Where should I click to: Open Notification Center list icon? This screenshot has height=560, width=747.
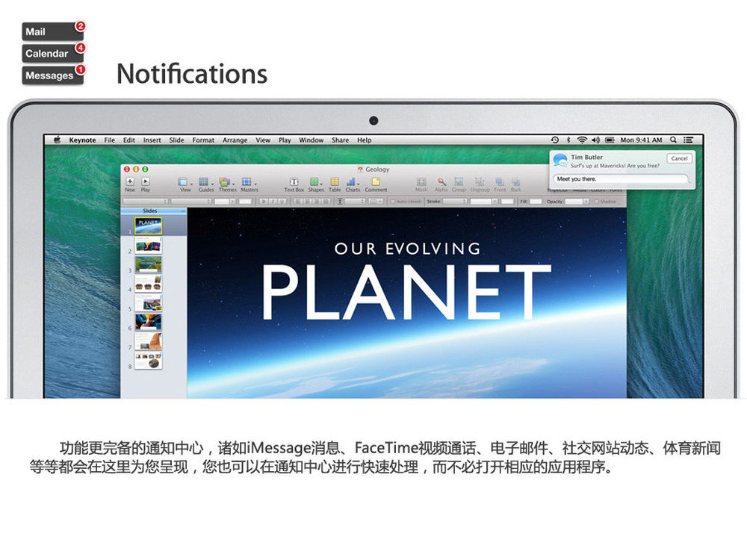pos(688,140)
